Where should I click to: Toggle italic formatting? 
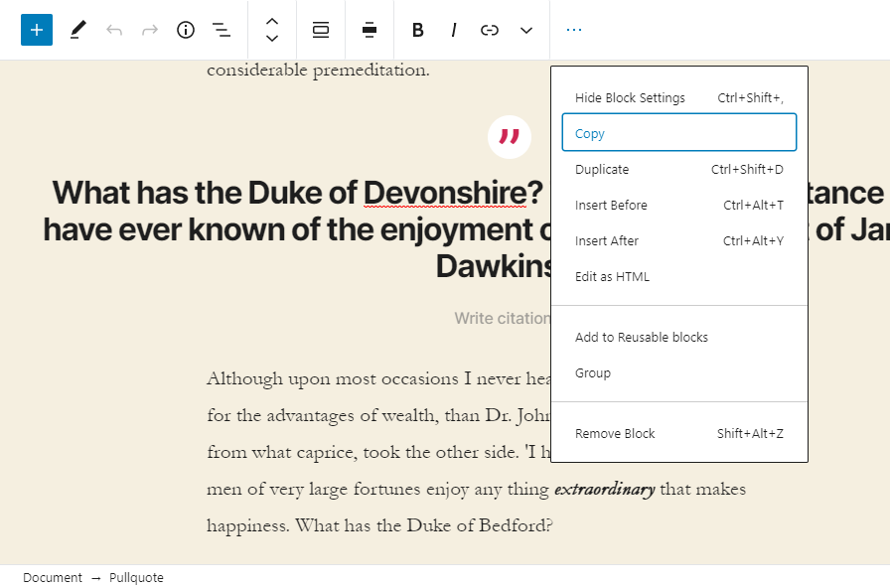454,30
